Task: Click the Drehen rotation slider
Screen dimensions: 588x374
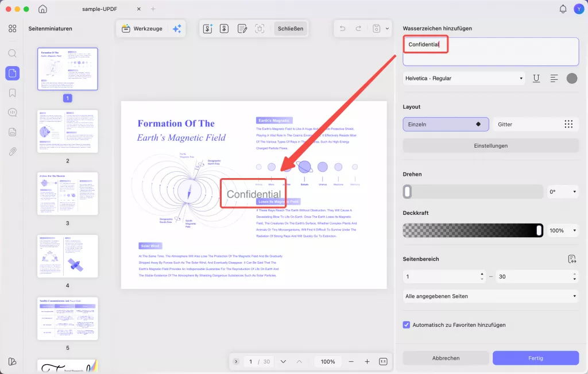Action: point(473,192)
